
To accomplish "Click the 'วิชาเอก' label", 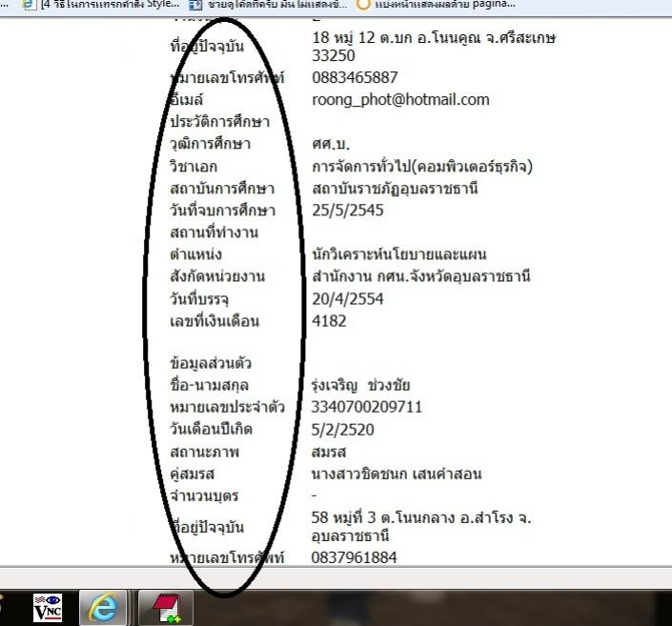I will (x=193, y=166).
